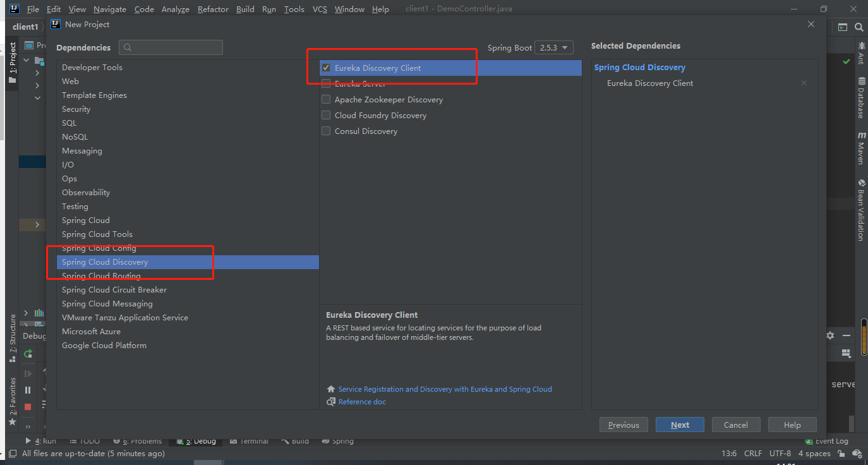Viewport: 868px width, 465px height.
Task: Select Microsoft Azure category
Action: pos(188,332)
